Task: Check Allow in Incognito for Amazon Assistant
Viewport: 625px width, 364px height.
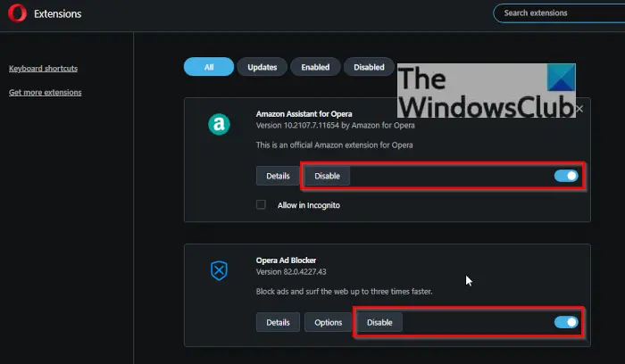Action: click(x=261, y=204)
